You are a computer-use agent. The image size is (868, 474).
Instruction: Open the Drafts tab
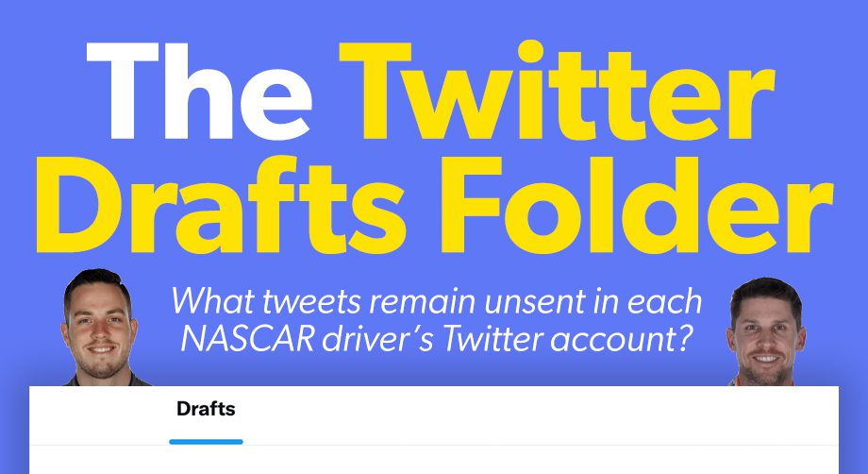(206, 409)
